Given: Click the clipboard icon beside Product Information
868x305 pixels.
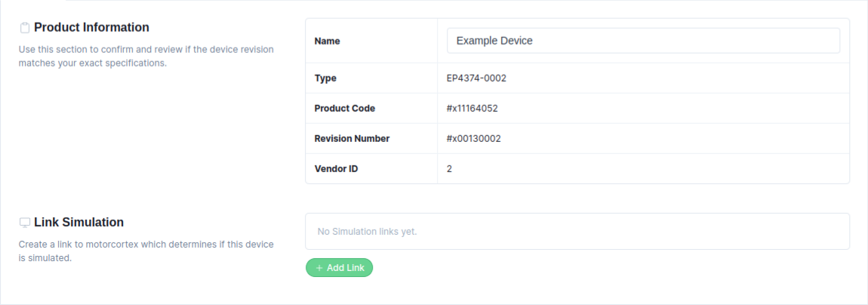Looking at the screenshot, I should pyautogui.click(x=25, y=28).
